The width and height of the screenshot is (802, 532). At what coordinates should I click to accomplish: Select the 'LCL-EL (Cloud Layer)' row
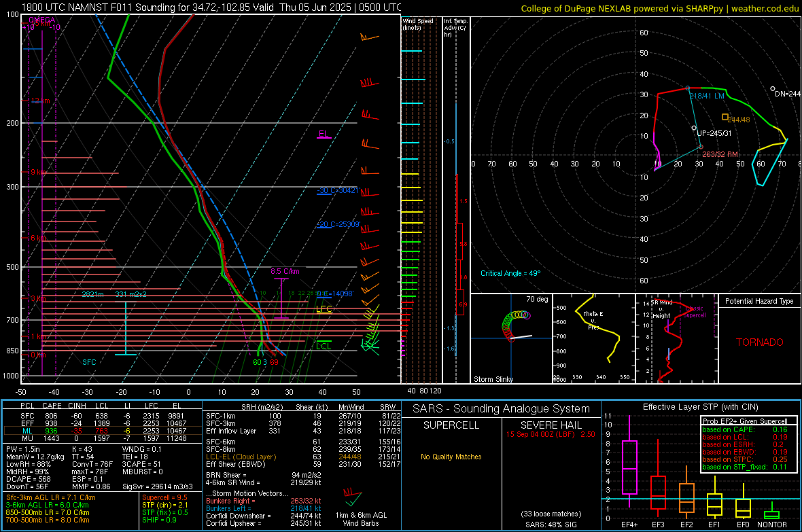click(x=303, y=457)
